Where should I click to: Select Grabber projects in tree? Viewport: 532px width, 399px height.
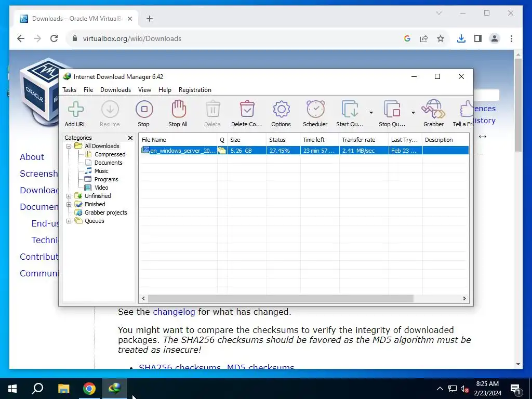[x=106, y=212]
